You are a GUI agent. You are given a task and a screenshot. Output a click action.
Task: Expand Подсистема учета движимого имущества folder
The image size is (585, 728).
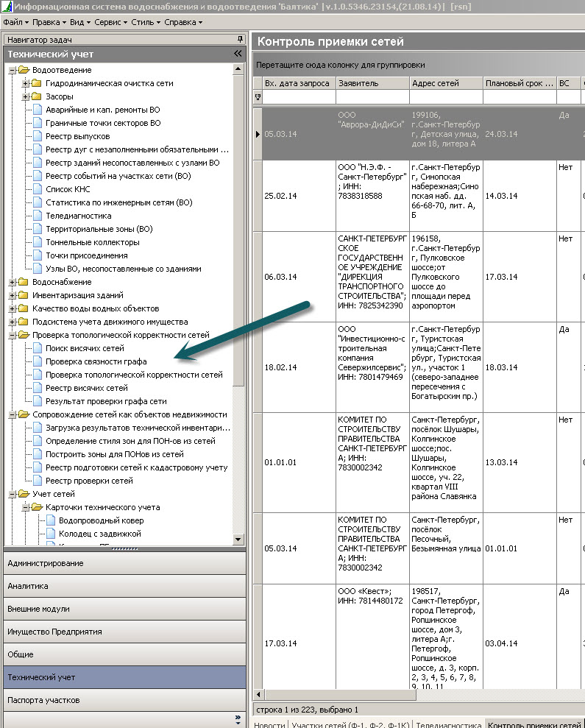(x=13, y=322)
